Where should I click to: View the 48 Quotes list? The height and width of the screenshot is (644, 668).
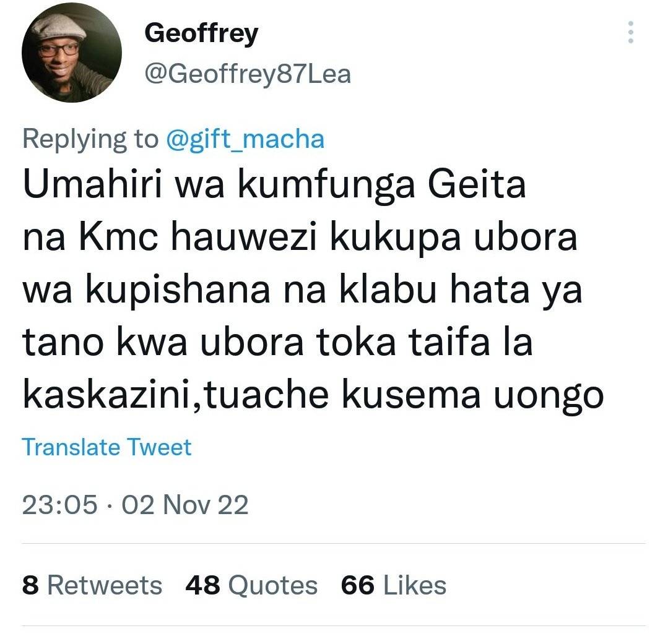(251, 585)
